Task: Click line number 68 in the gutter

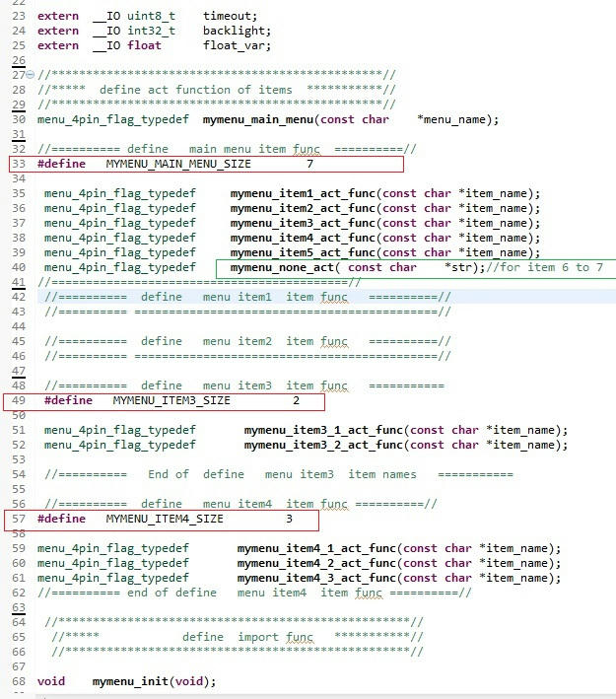Action: click(20, 681)
